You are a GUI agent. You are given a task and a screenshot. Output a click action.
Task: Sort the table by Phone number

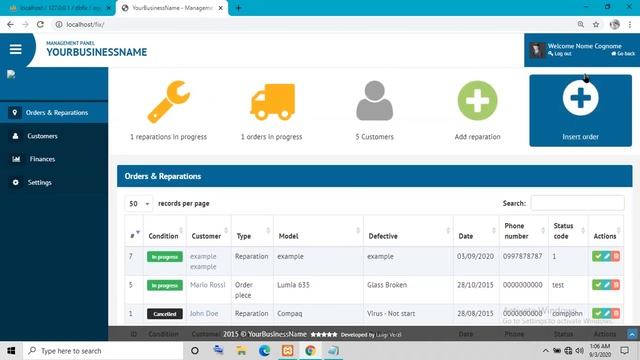tap(524, 231)
